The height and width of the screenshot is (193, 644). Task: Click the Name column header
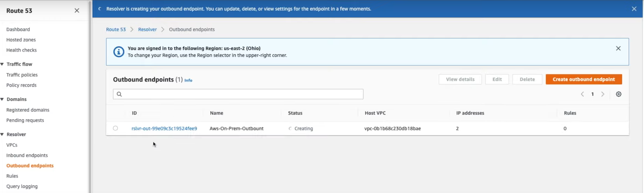tap(216, 113)
